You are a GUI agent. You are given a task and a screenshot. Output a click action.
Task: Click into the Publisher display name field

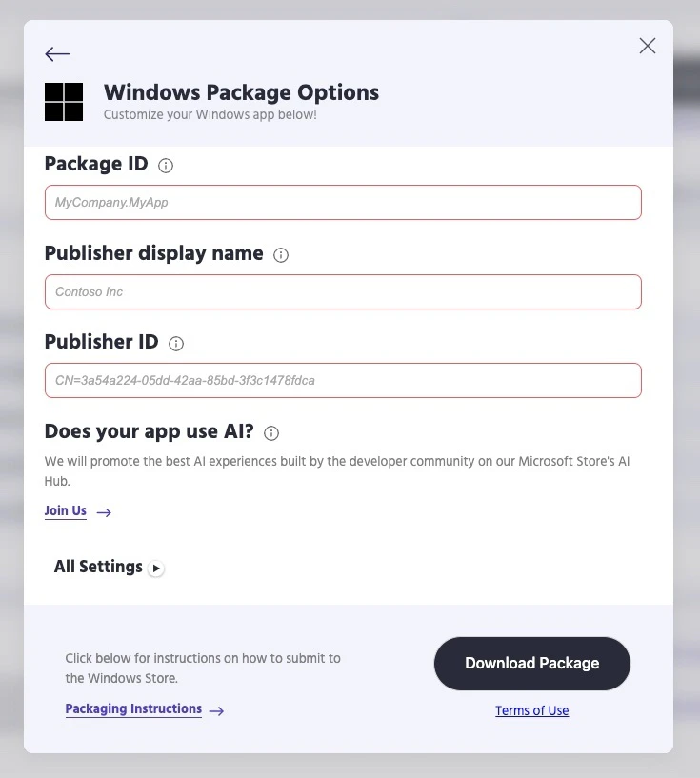pos(343,291)
